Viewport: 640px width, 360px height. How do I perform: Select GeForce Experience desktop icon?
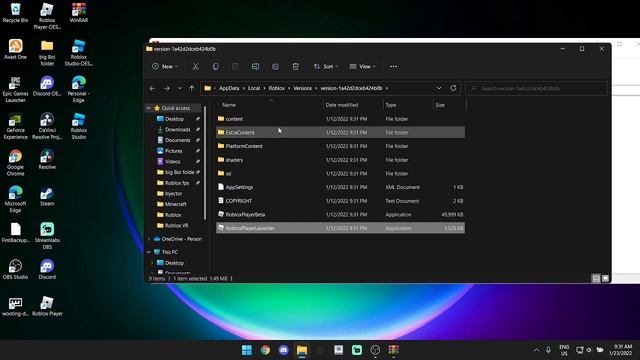[16, 127]
